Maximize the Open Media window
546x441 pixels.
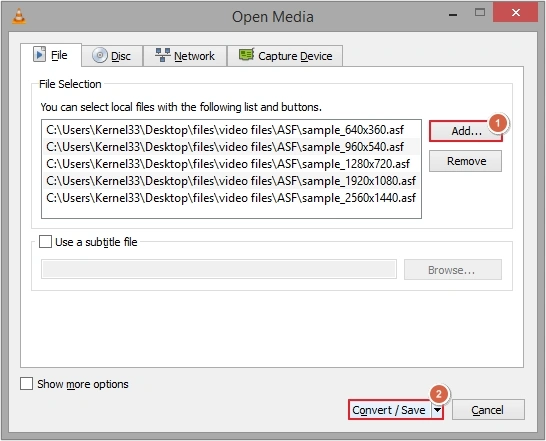[480, 13]
